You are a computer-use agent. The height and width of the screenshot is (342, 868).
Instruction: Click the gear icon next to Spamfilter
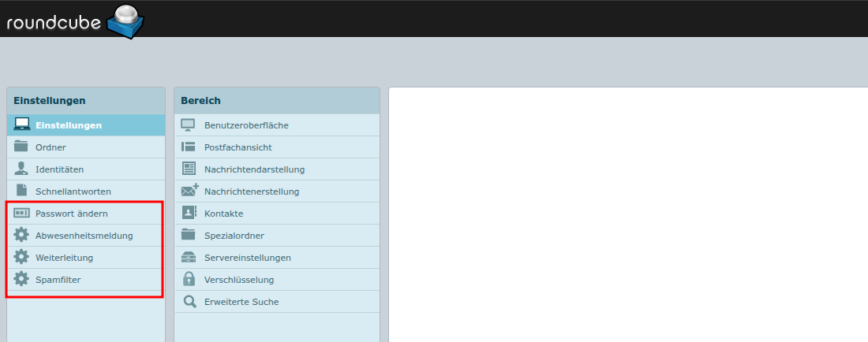coord(22,279)
